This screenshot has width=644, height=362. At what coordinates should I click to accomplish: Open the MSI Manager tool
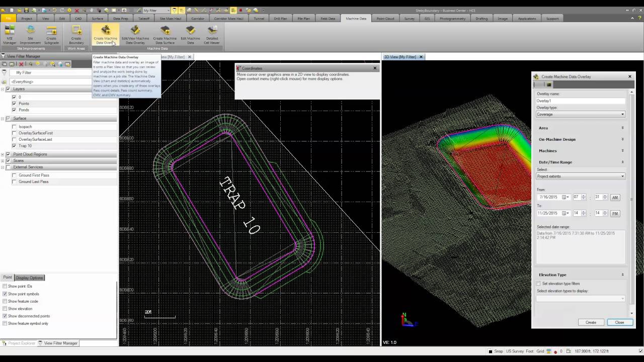coord(10,35)
